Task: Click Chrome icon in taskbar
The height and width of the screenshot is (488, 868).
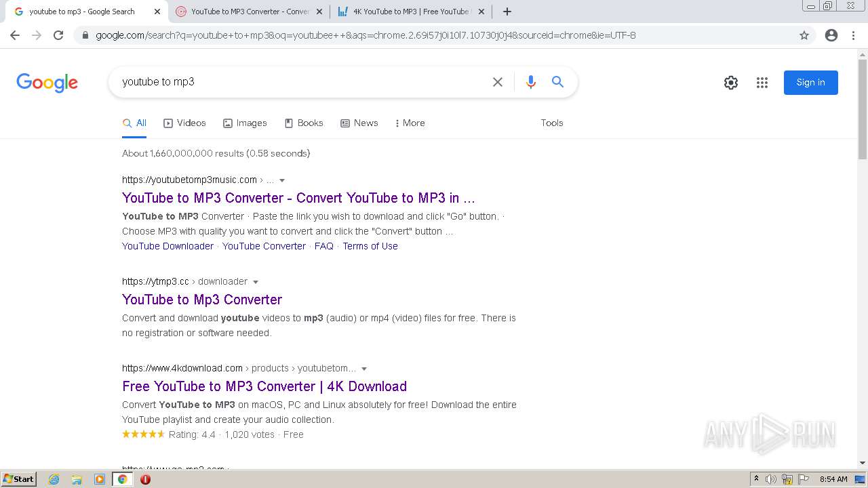Action: (122, 479)
